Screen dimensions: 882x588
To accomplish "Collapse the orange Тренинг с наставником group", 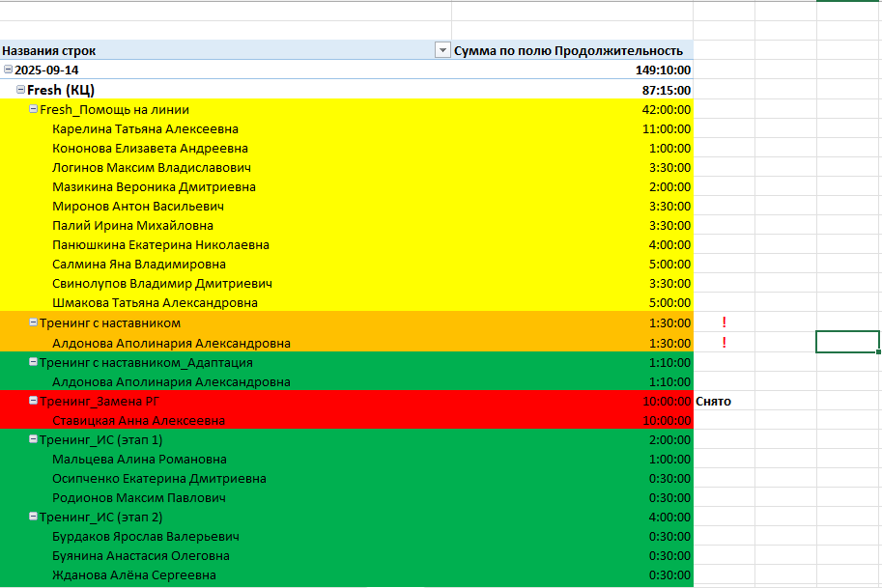I will coord(33,322).
